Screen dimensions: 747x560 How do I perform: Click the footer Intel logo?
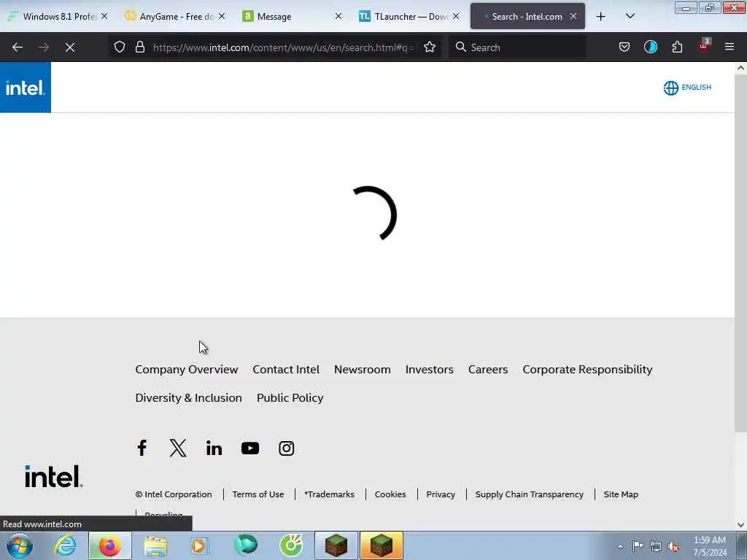[54, 476]
